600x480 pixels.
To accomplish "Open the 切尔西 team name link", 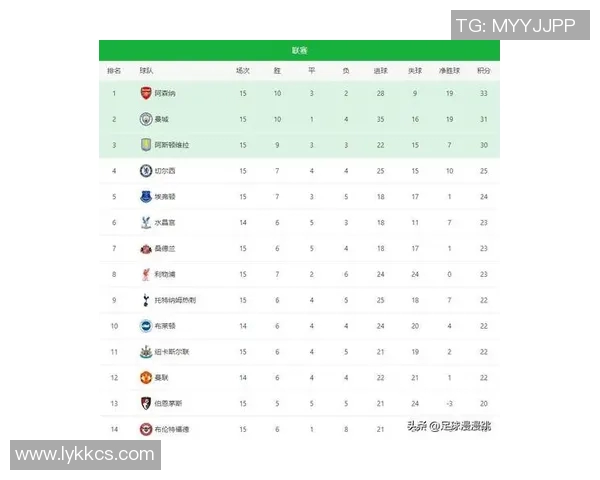I will coord(165,171).
